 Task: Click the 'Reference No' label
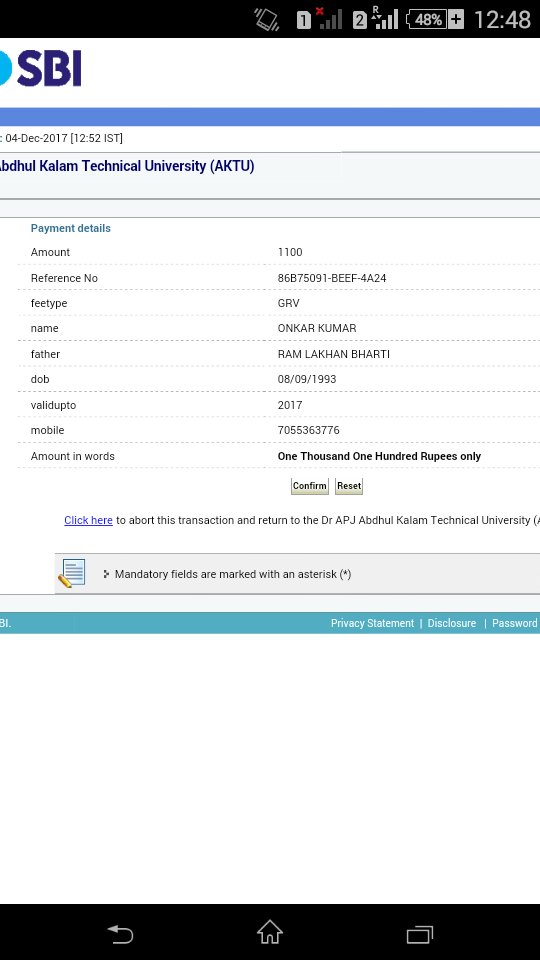64,278
